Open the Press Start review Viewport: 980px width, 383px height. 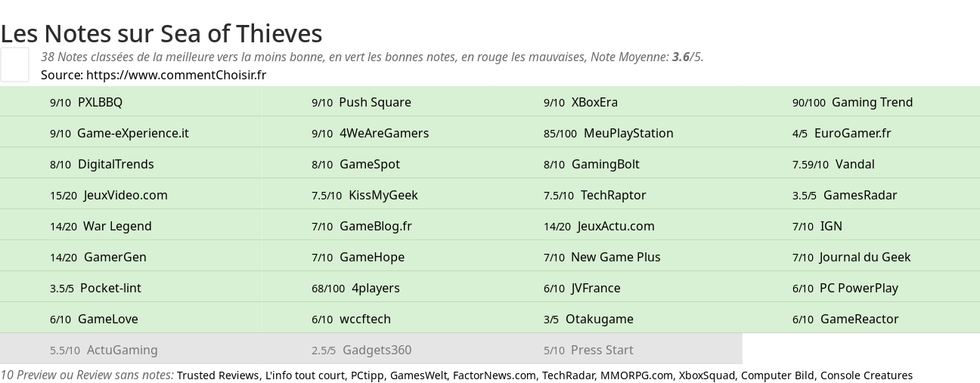(602, 350)
